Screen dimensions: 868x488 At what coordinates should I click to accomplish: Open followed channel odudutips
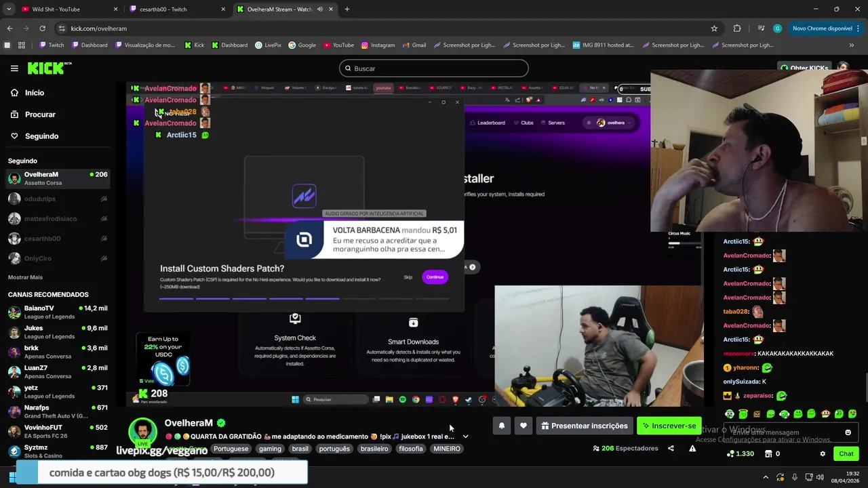tap(58, 199)
